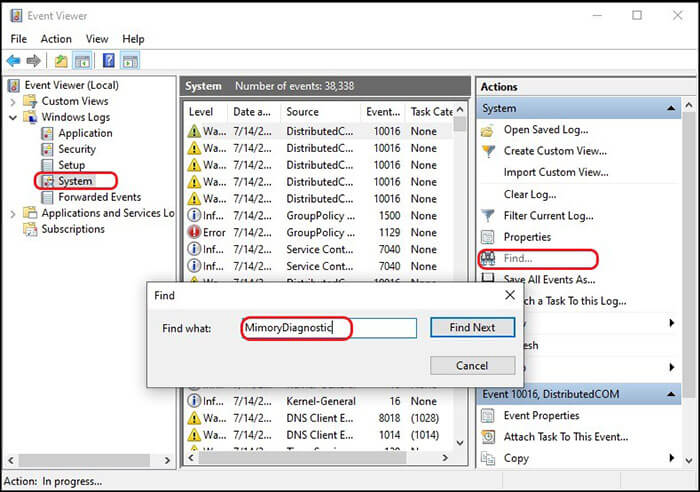Open the log Properties action
This screenshot has width=700, height=492.
click(x=527, y=237)
